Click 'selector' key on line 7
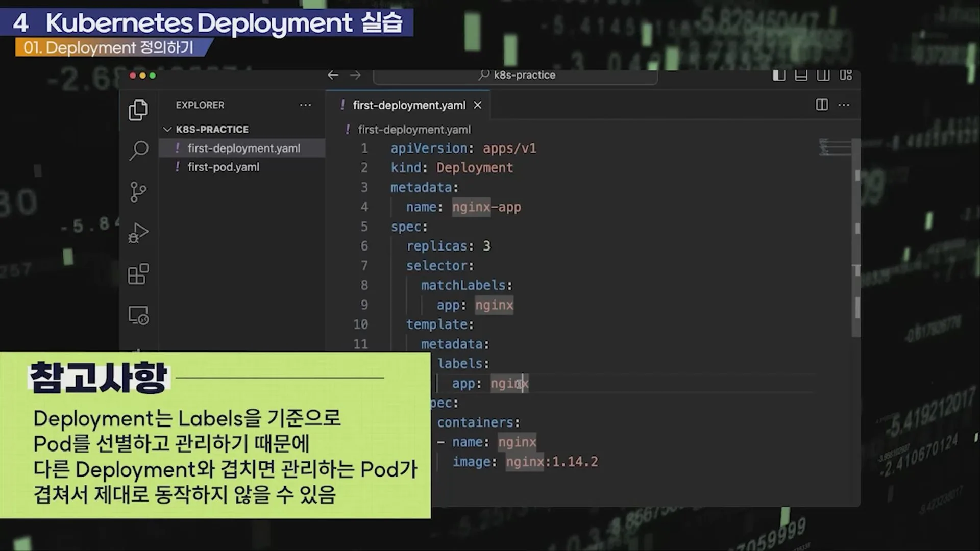Image resolution: width=980 pixels, height=551 pixels. 436,266
